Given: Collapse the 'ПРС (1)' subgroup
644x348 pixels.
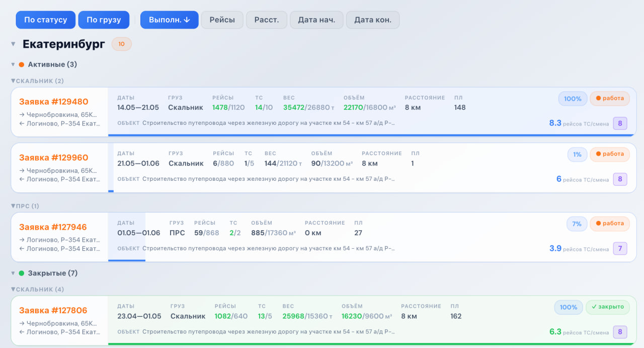Looking at the screenshot, I should (14, 206).
